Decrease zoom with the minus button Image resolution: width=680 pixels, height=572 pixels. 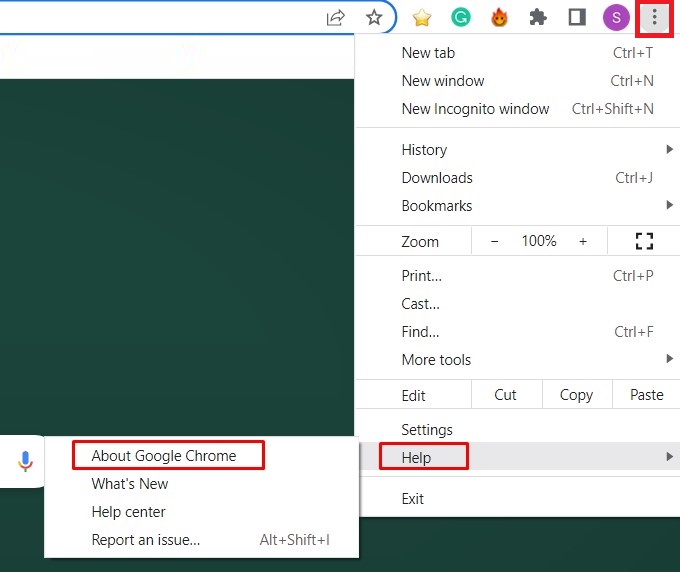pyautogui.click(x=494, y=241)
